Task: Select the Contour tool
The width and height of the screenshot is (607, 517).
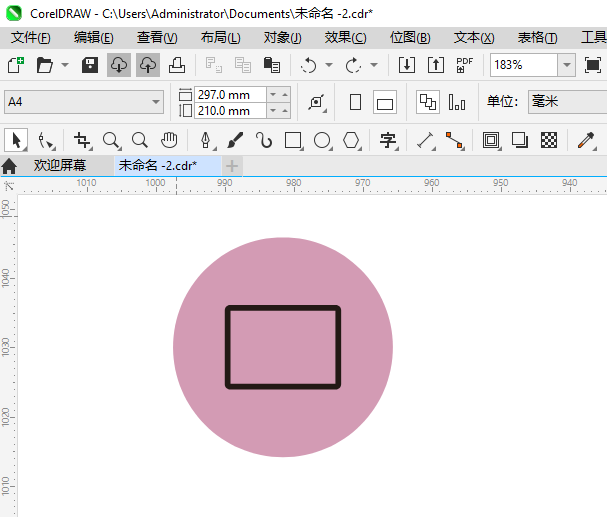Action: (491, 140)
